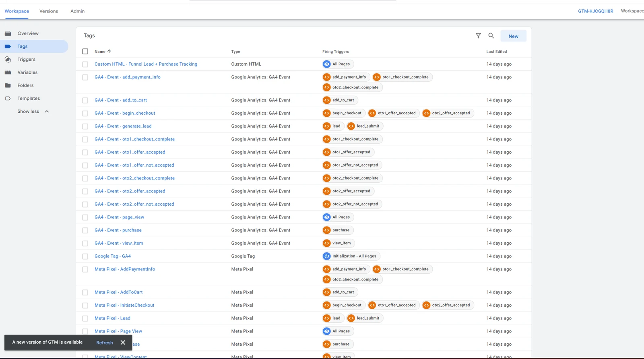The image size is (644, 359).
Task: Open the Versions tab
Action: pos(49,11)
